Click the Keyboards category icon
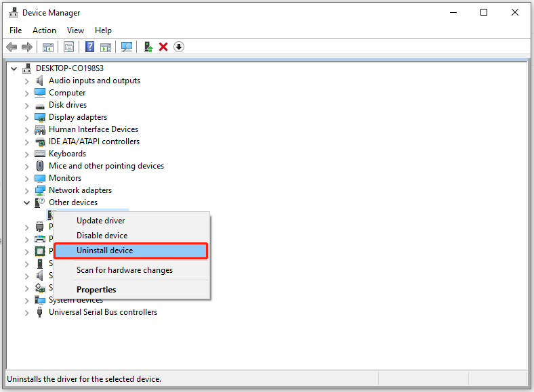This screenshot has height=392, width=534. (x=40, y=154)
